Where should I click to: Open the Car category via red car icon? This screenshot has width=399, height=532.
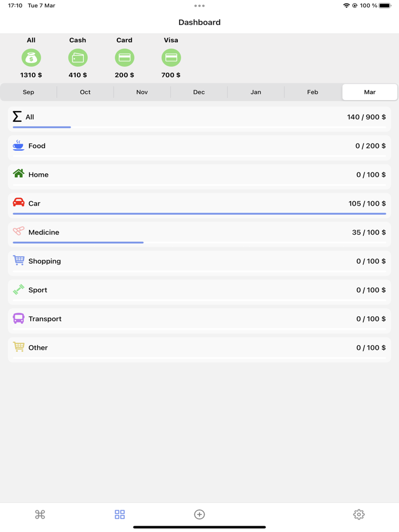pos(19,203)
